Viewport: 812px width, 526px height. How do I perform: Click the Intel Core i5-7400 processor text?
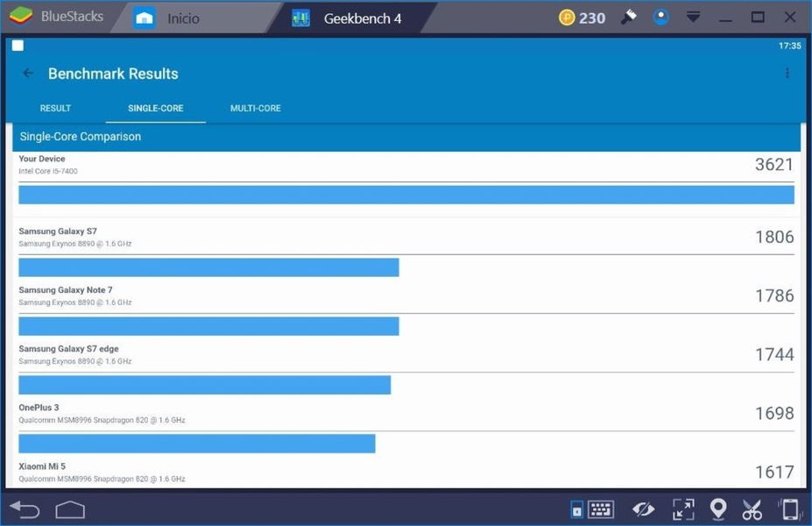[x=48, y=171]
